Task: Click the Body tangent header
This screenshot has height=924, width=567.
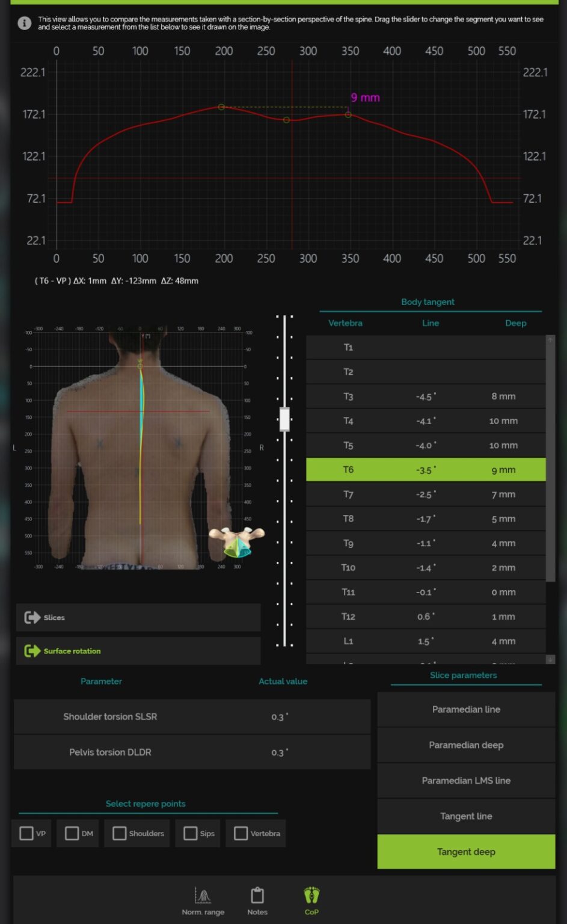Action: tap(428, 302)
